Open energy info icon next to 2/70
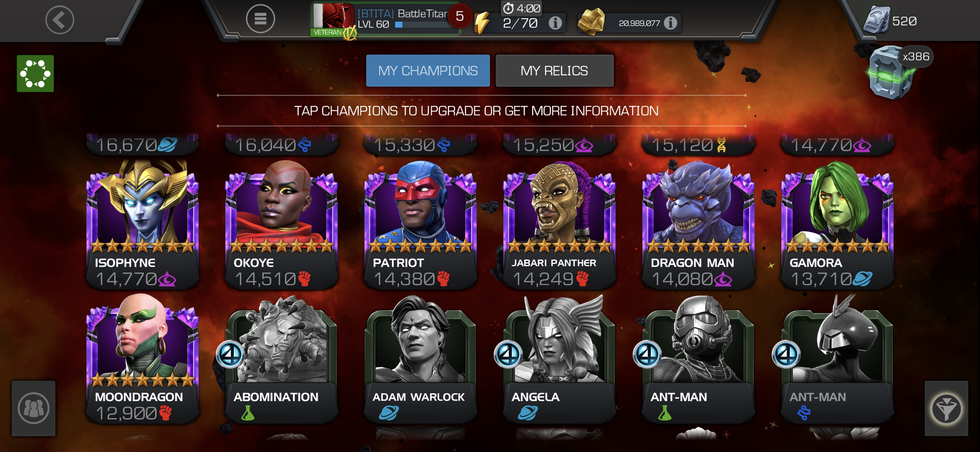 coord(555,23)
